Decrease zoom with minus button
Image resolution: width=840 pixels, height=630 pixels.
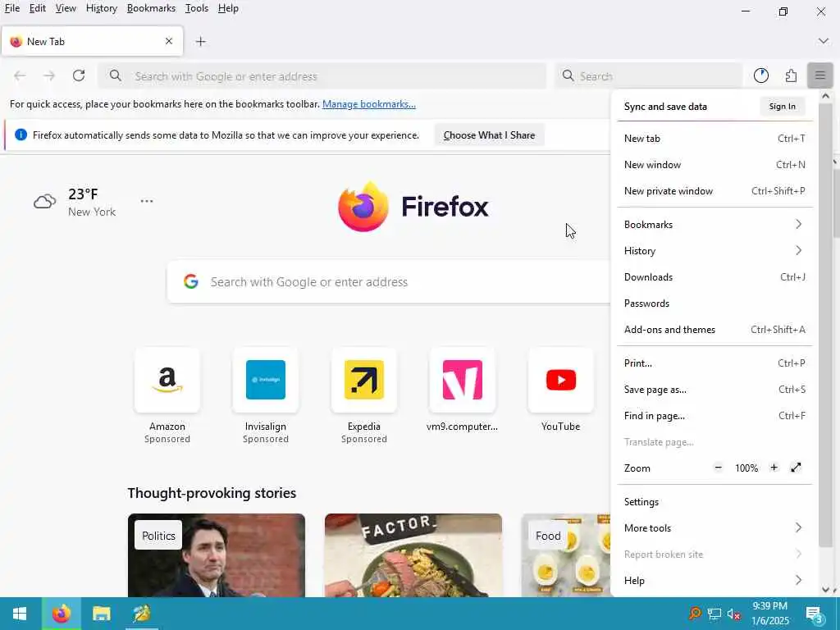(718, 468)
